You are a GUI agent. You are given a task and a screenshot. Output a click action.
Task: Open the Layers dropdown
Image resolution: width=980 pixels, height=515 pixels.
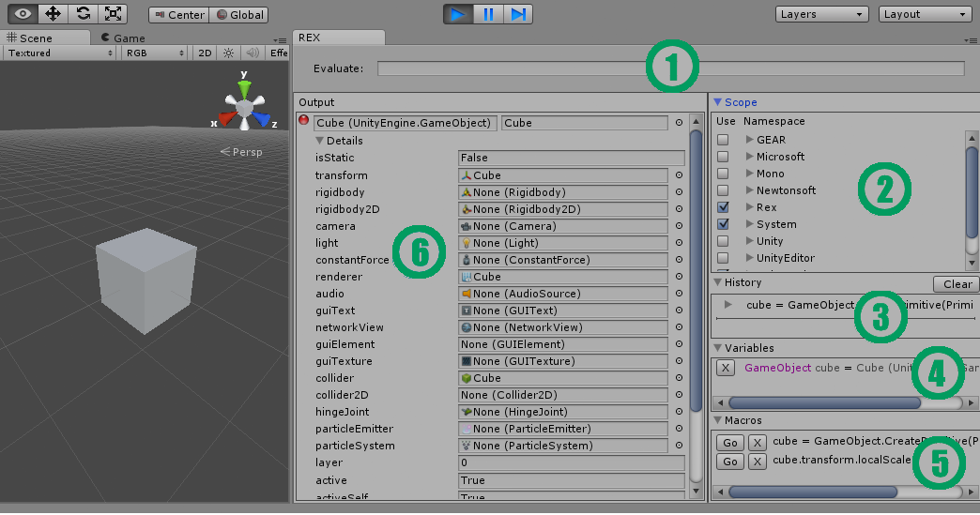tap(822, 14)
